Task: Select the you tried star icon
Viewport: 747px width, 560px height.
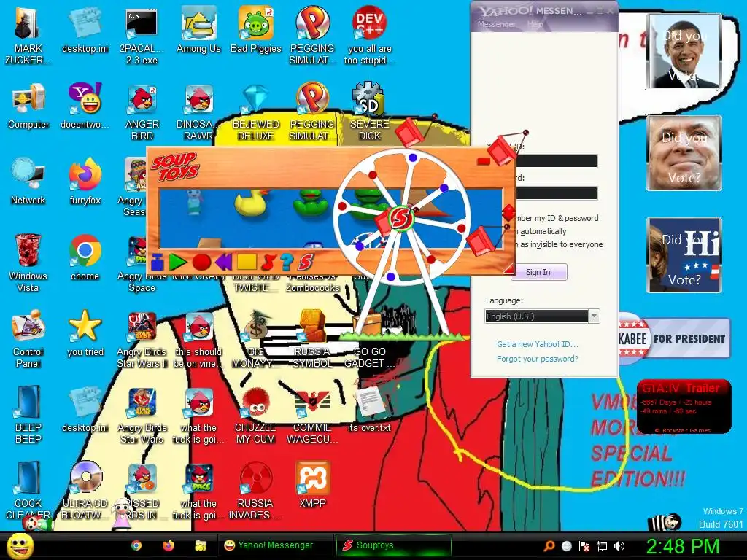Action: point(85,333)
